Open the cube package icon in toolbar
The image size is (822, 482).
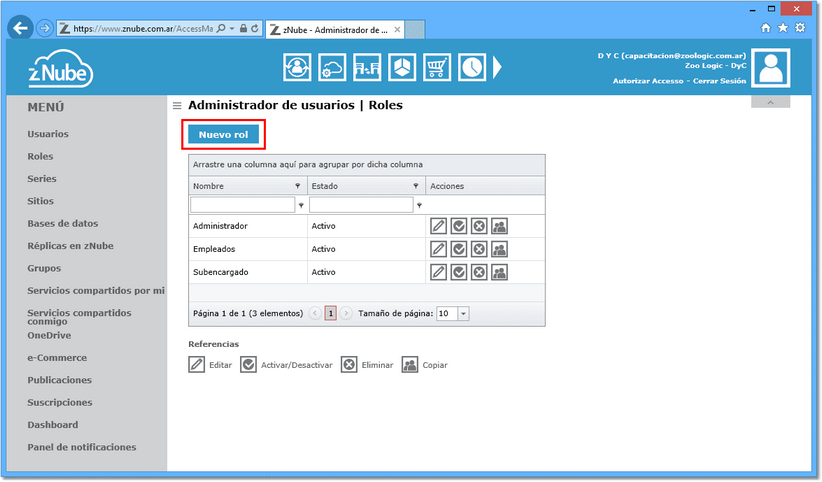[402, 67]
